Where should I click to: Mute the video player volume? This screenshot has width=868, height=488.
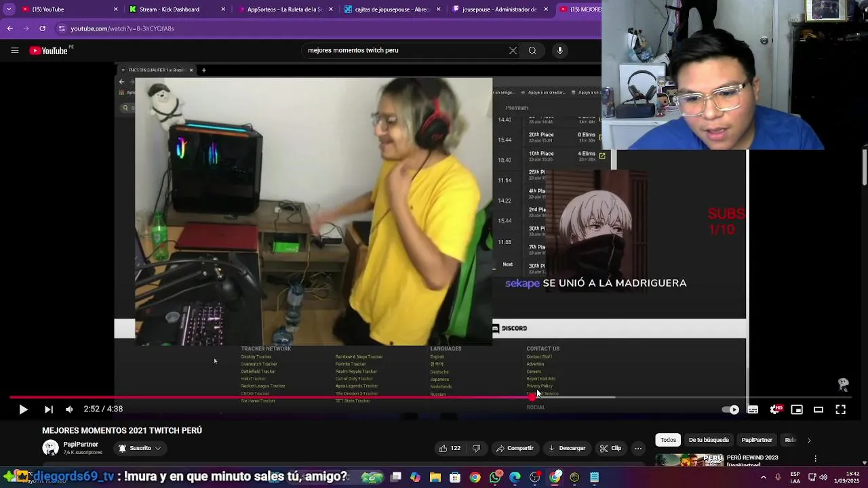(69, 409)
